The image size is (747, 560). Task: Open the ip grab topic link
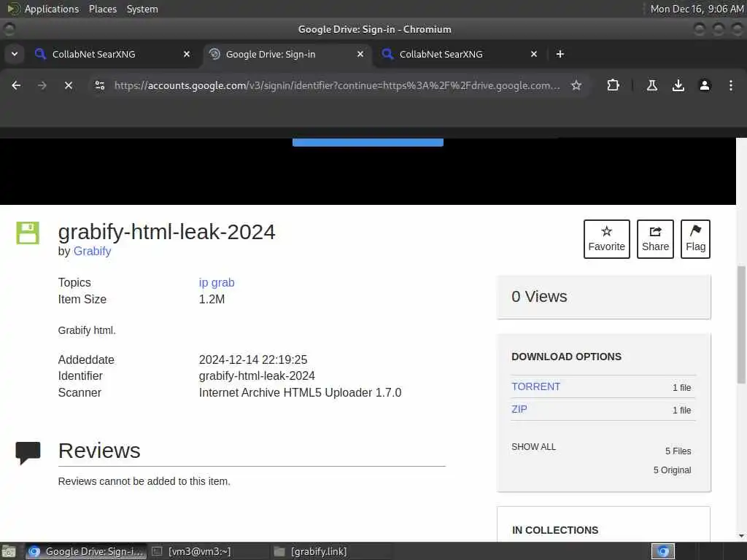pos(216,282)
